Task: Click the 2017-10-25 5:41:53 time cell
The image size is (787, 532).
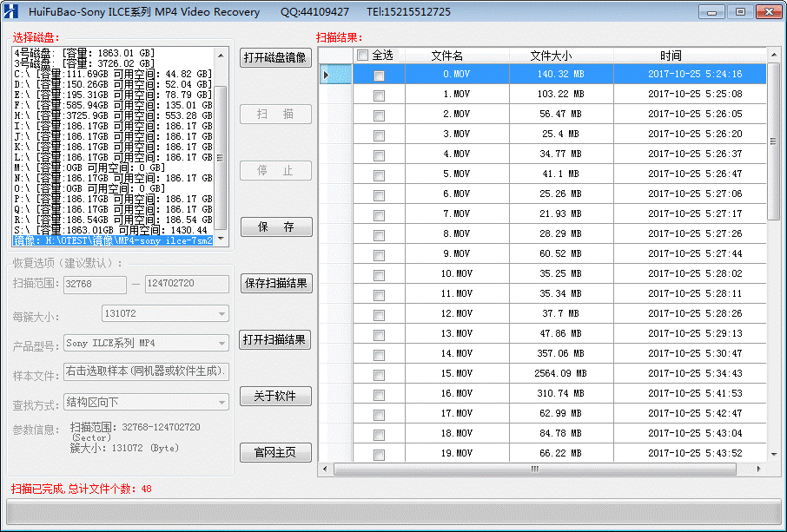Action: pyautogui.click(x=690, y=394)
